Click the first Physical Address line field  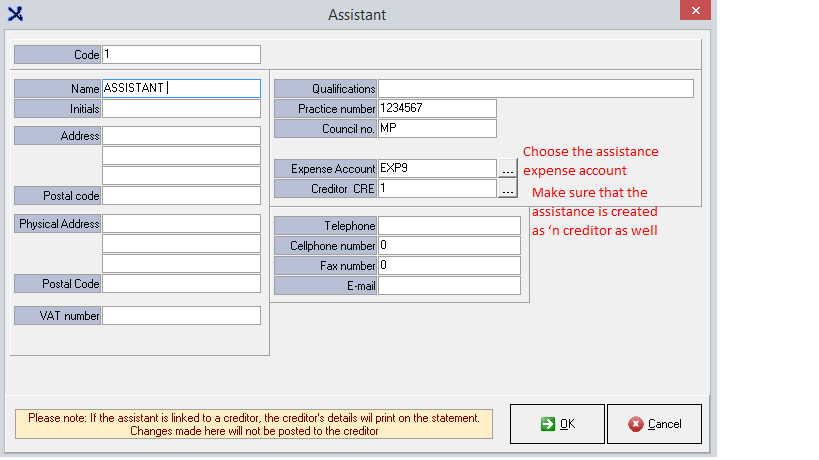[181, 224]
